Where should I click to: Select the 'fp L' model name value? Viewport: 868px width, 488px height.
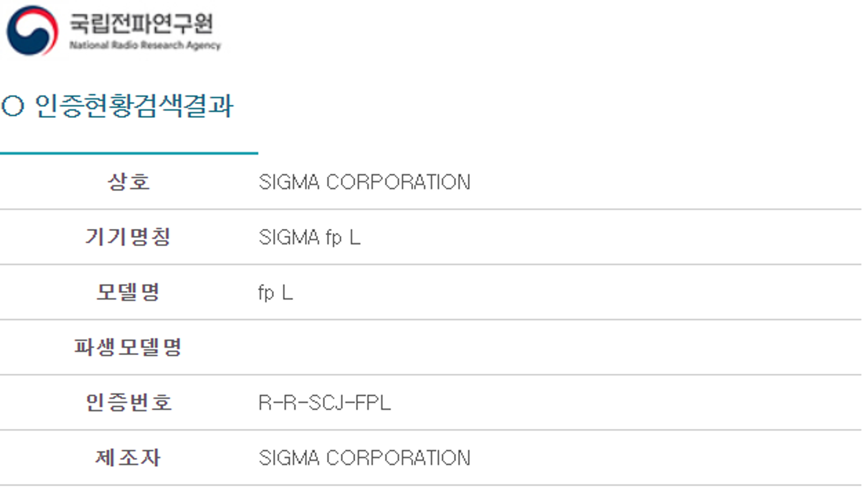[275, 293]
